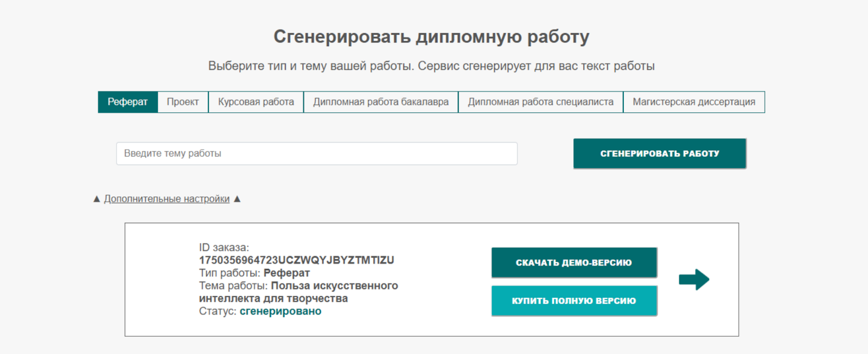Image resolution: width=868 pixels, height=354 pixels.
Task: Expand Дополнительные настройки link
Action: [x=167, y=199]
